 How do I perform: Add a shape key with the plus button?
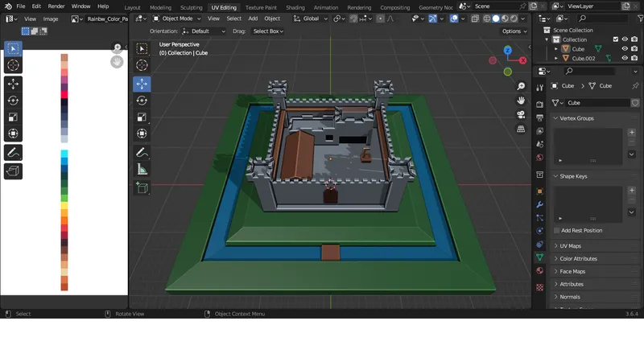tap(632, 191)
